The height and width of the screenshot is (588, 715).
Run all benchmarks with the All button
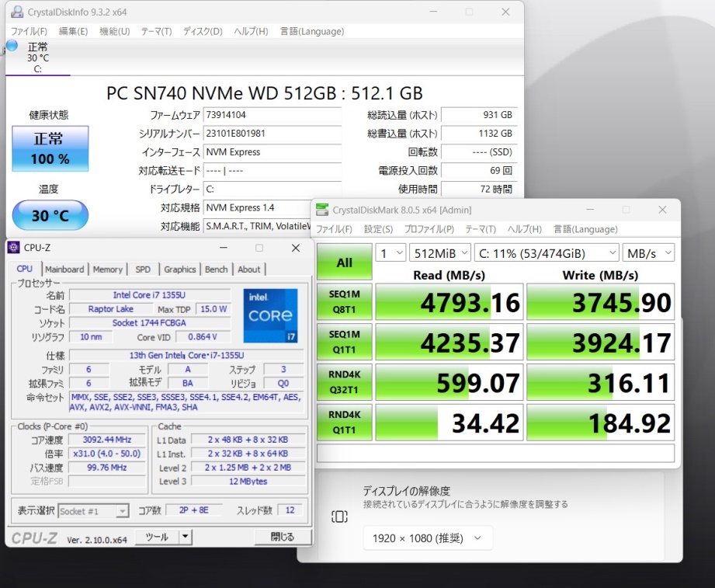[x=344, y=262]
